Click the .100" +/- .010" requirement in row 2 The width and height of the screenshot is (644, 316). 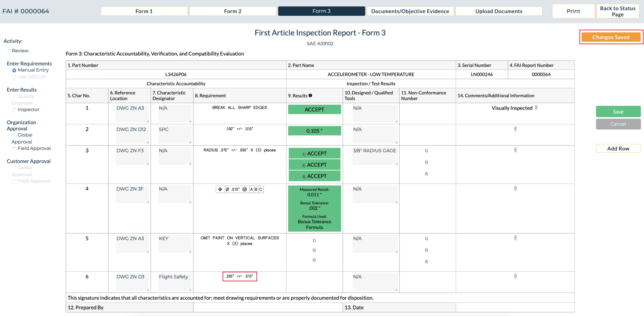click(239, 129)
